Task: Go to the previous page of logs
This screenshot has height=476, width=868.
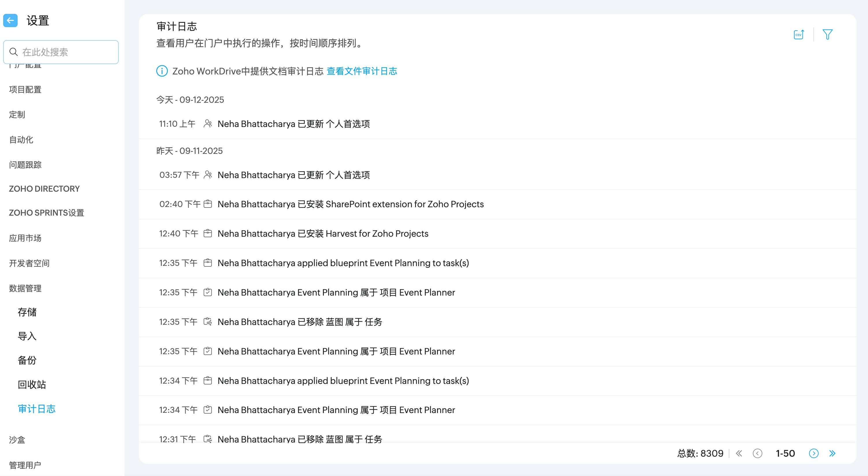Action: click(757, 453)
